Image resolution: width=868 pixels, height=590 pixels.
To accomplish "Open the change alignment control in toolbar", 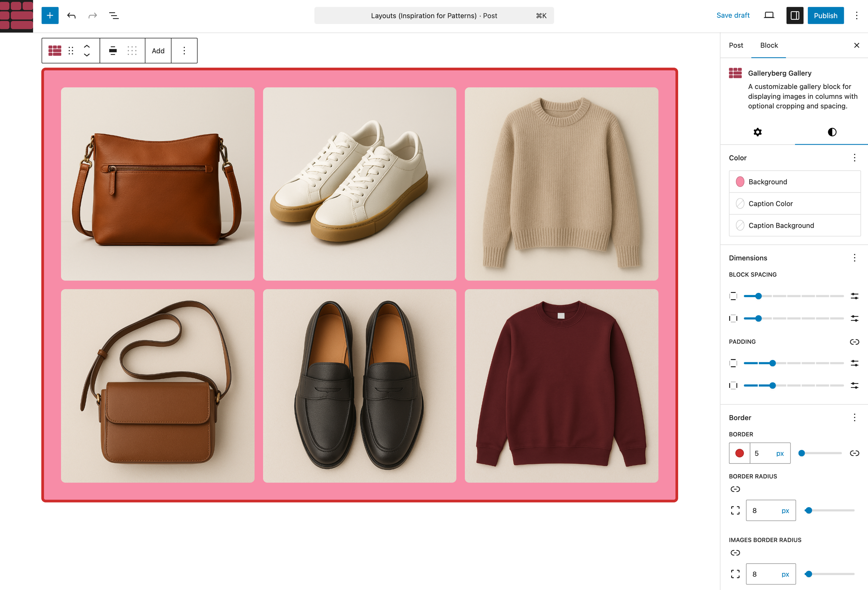I will click(113, 50).
